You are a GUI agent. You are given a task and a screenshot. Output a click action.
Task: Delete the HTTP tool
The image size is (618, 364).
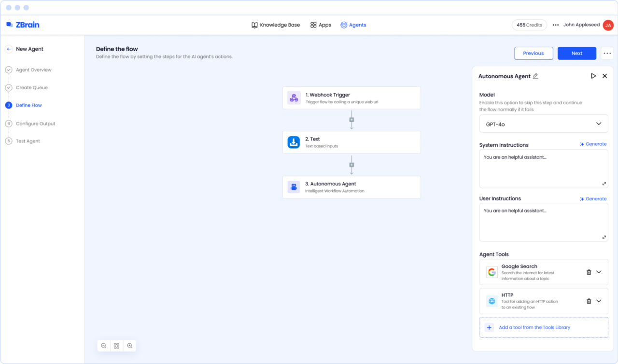[x=589, y=301]
